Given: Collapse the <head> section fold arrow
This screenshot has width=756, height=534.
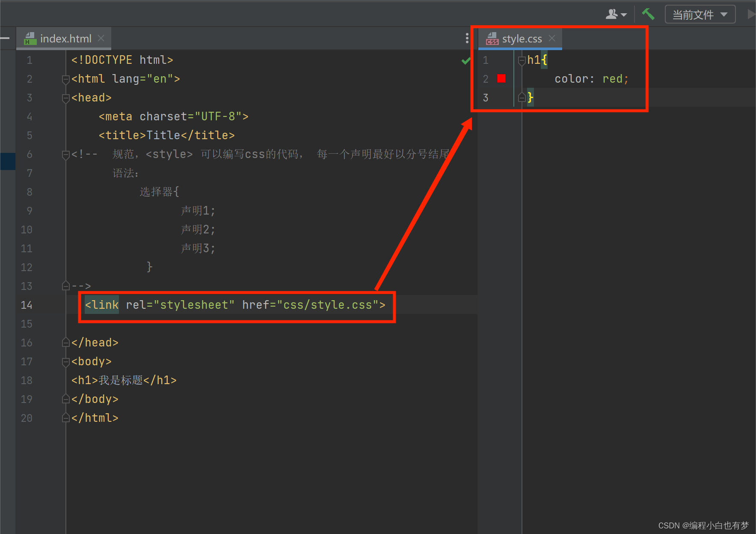Looking at the screenshot, I should pyautogui.click(x=65, y=98).
